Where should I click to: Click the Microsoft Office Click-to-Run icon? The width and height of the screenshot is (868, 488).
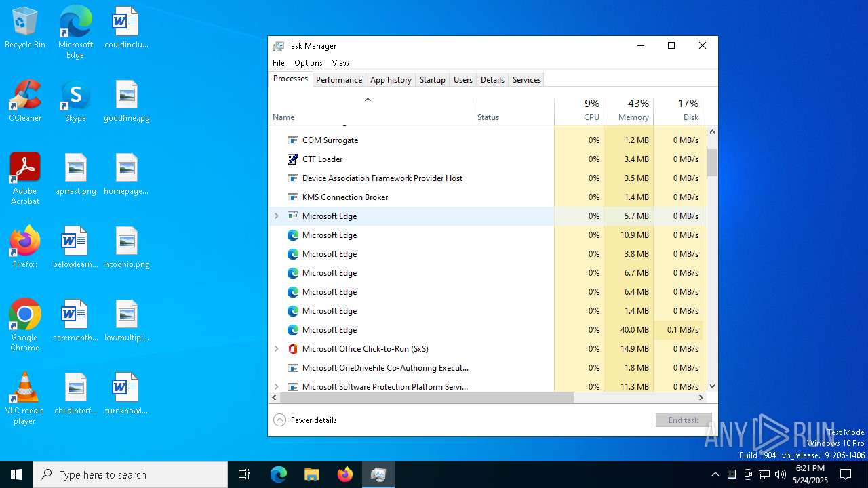293,349
